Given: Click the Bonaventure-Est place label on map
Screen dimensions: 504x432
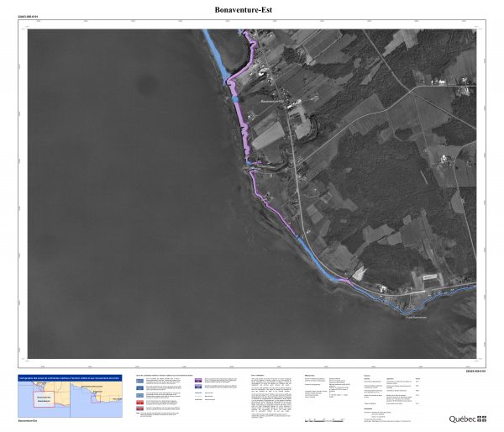Looking at the screenshot, I should (x=275, y=102).
